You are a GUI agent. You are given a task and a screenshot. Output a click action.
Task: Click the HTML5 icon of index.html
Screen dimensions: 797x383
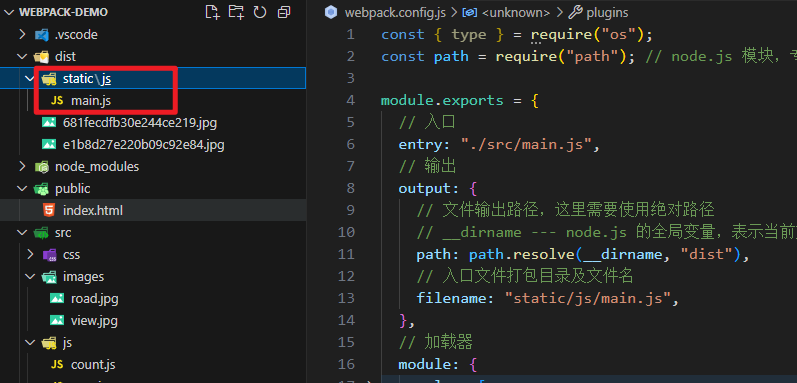49,210
